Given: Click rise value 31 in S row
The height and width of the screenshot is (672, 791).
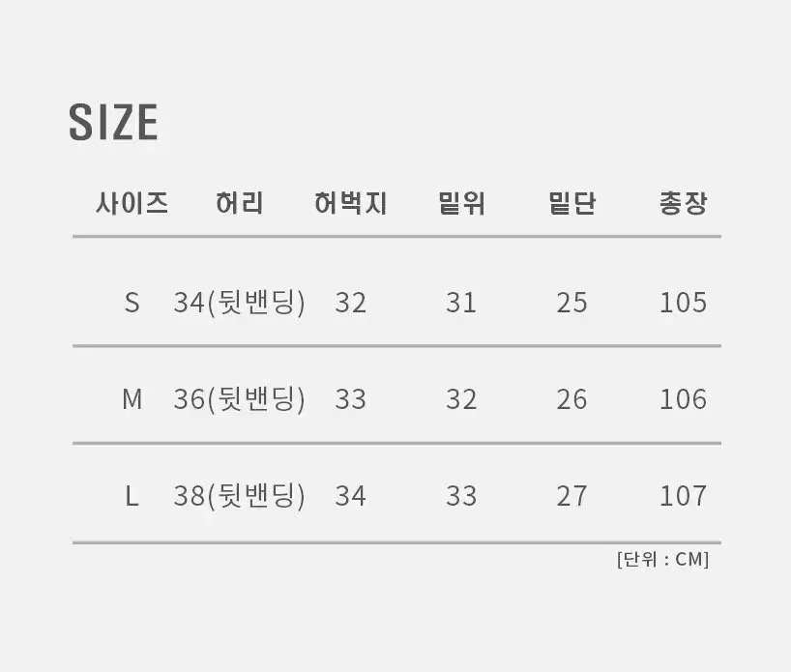Looking at the screenshot, I should (x=461, y=303).
